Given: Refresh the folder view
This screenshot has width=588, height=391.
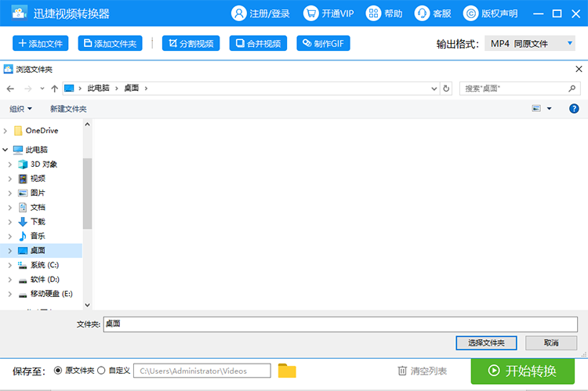Looking at the screenshot, I should (x=446, y=89).
